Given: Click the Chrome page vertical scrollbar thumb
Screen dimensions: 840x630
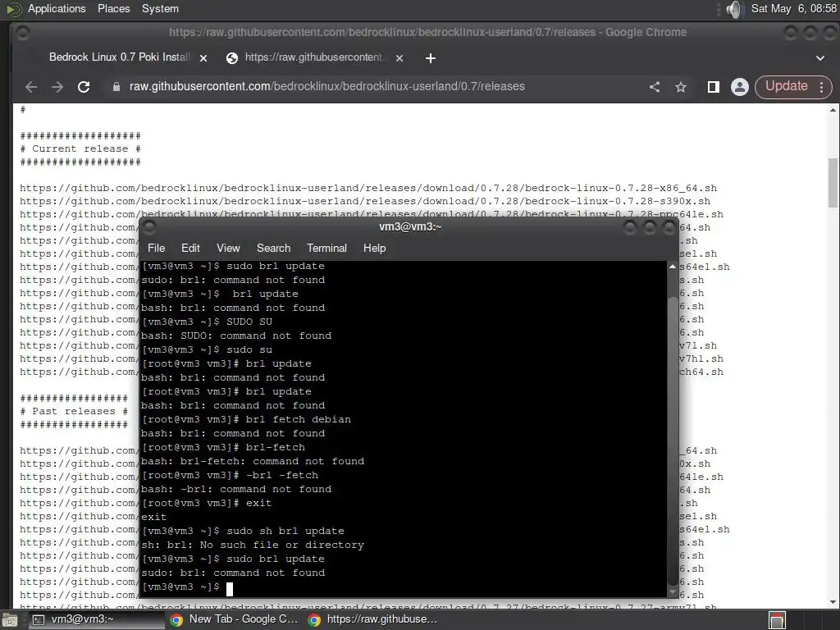Looking at the screenshot, I should tap(833, 182).
